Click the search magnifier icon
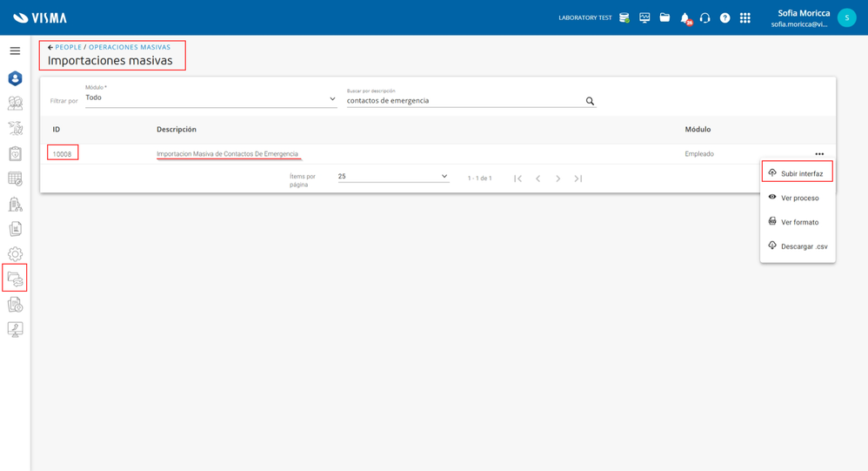The image size is (868, 471). [590, 101]
